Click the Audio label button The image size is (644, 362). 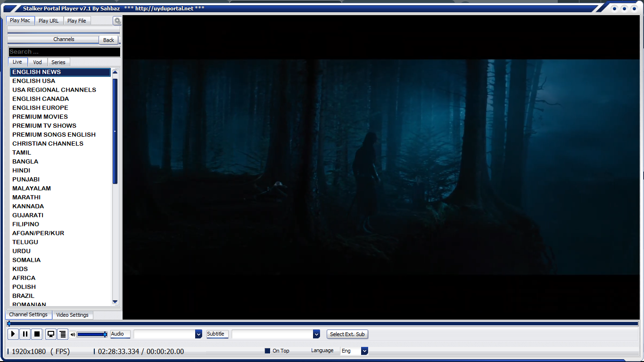click(120, 334)
